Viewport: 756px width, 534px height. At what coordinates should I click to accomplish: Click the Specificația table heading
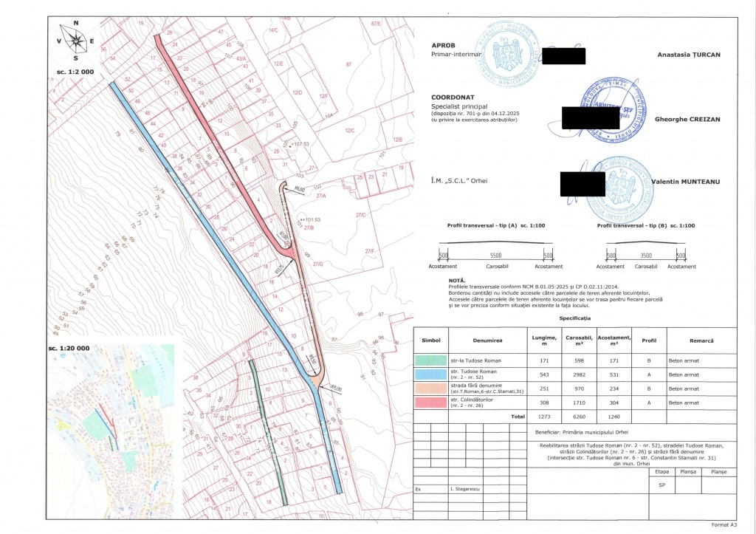pos(574,318)
